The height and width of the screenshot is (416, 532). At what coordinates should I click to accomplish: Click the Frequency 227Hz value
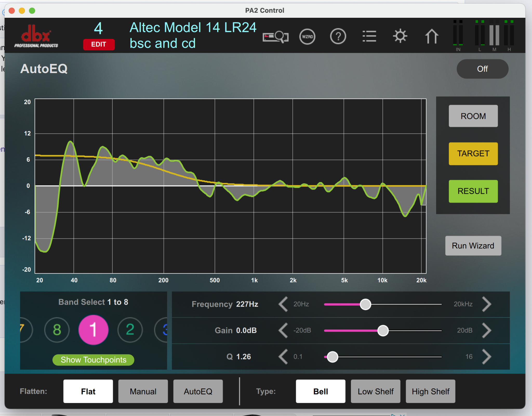pyautogui.click(x=247, y=304)
